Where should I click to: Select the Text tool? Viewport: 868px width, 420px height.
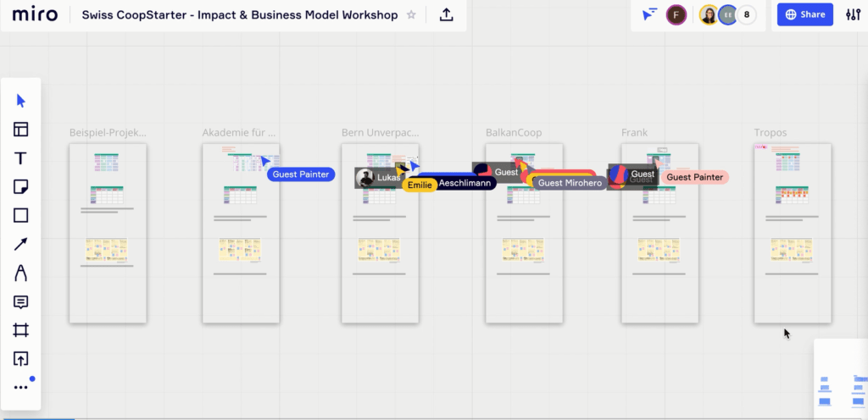click(21, 158)
